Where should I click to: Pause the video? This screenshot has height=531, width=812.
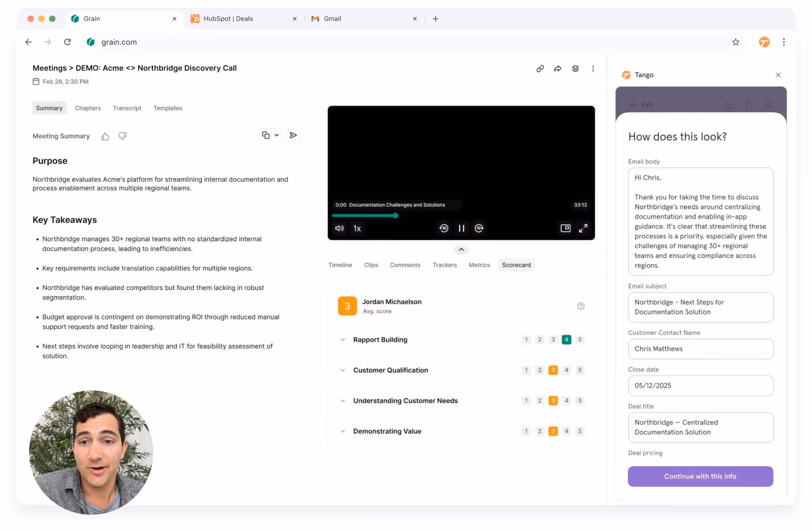pos(461,228)
